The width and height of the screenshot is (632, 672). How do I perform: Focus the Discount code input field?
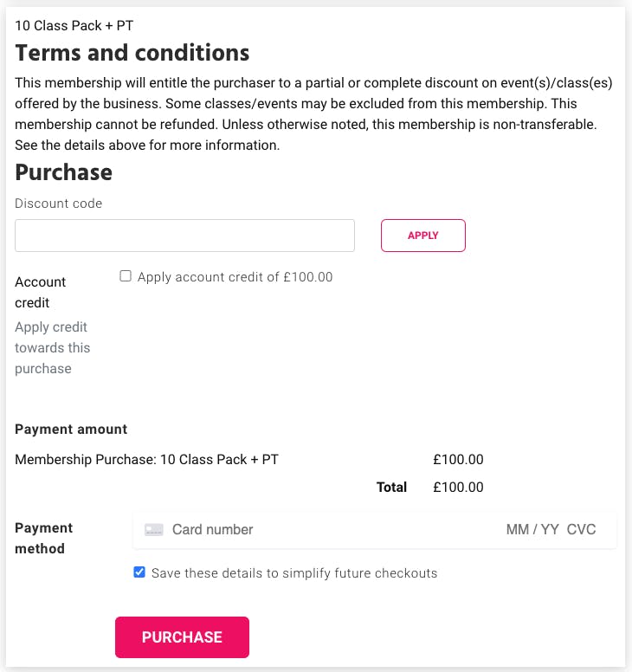pos(184,236)
